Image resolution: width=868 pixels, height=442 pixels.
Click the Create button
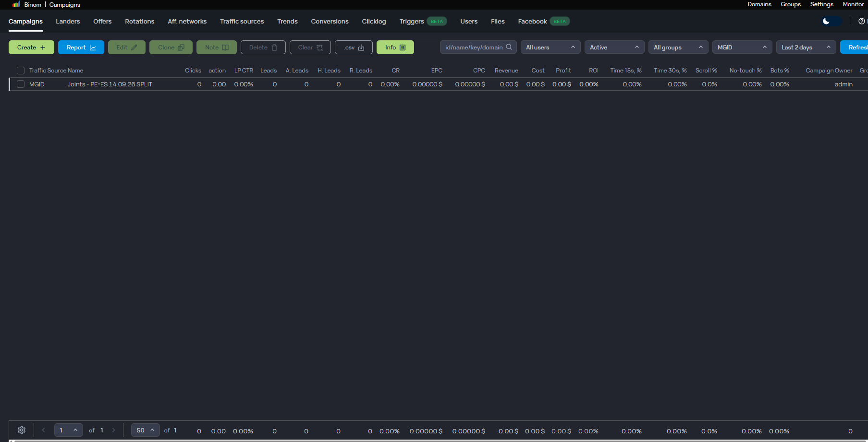(x=31, y=47)
